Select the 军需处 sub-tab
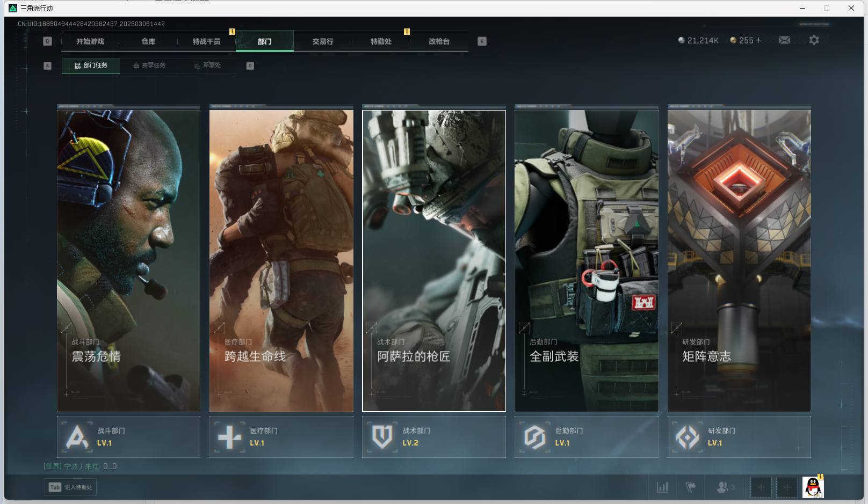868x504 pixels. (207, 65)
